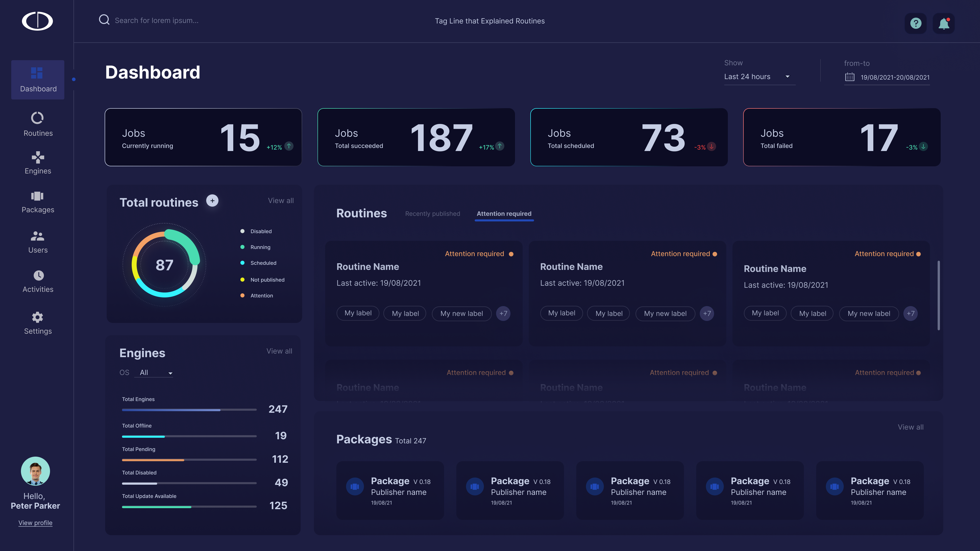Open the OS All dropdown

[154, 373]
